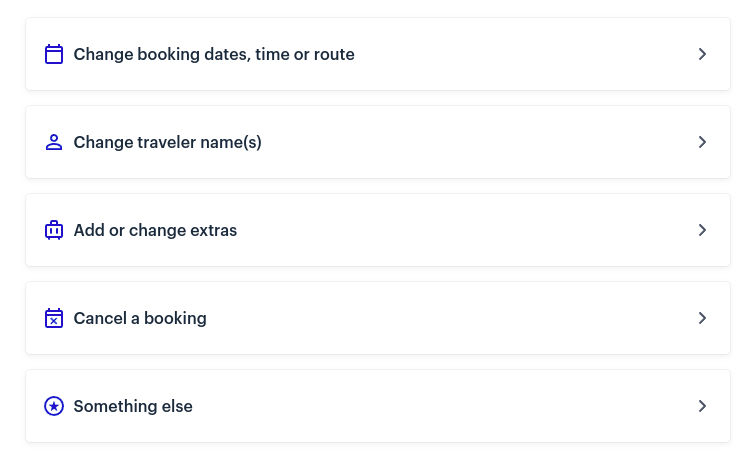This screenshot has height=468, width=753.
Task: Open chevron arrow on Change traveler name(s)
Action: pyautogui.click(x=702, y=142)
